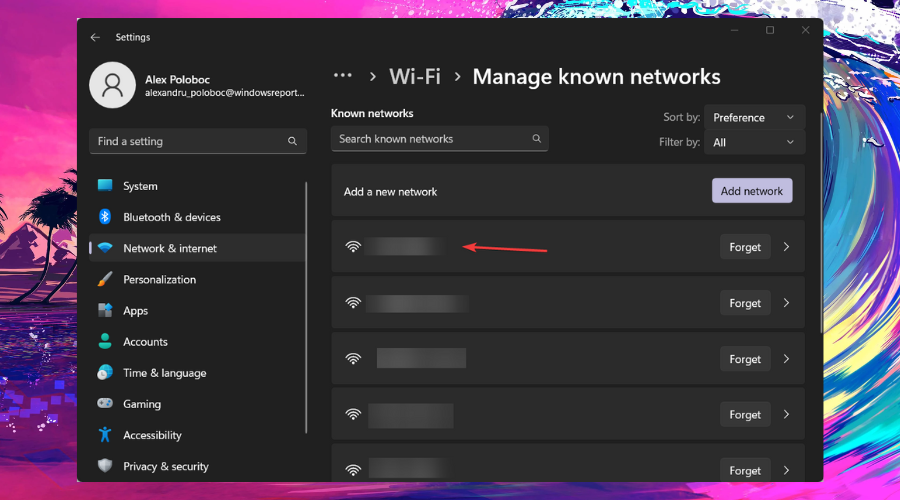Image resolution: width=900 pixels, height=500 pixels.
Task: Click the user profile avatar icon
Action: point(112,85)
